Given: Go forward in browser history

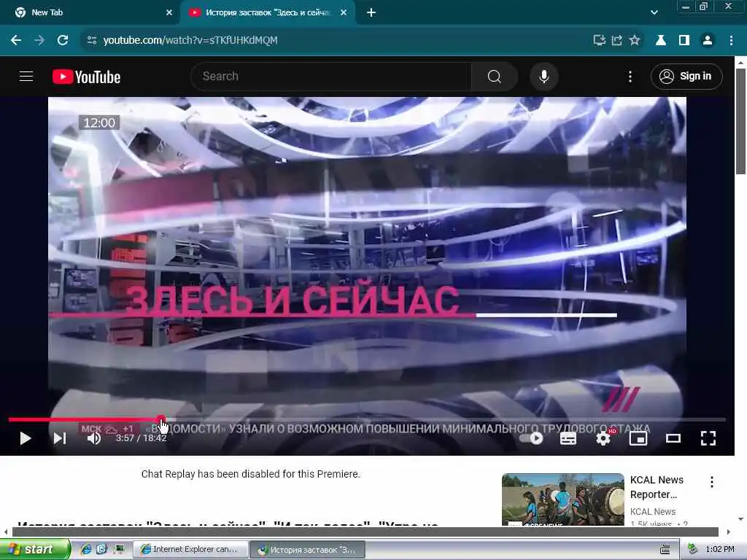Looking at the screenshot, I should pyautogui.click(x=39, y=40).
